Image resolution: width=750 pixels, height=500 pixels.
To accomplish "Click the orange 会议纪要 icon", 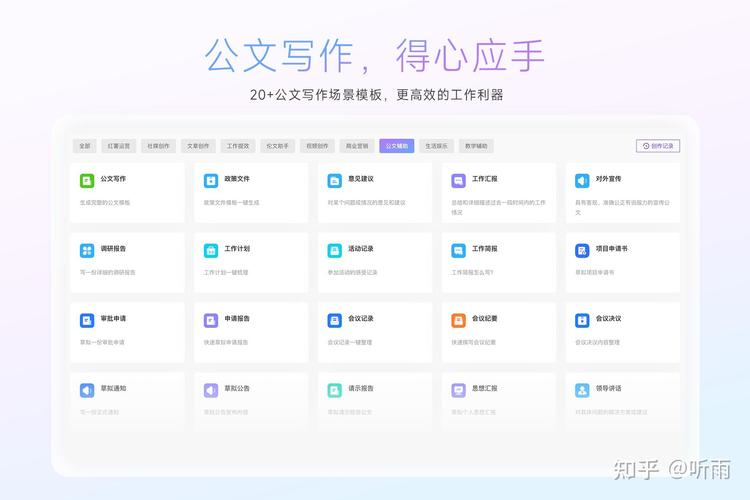I will pyautogui.click(x=458, y=321).
